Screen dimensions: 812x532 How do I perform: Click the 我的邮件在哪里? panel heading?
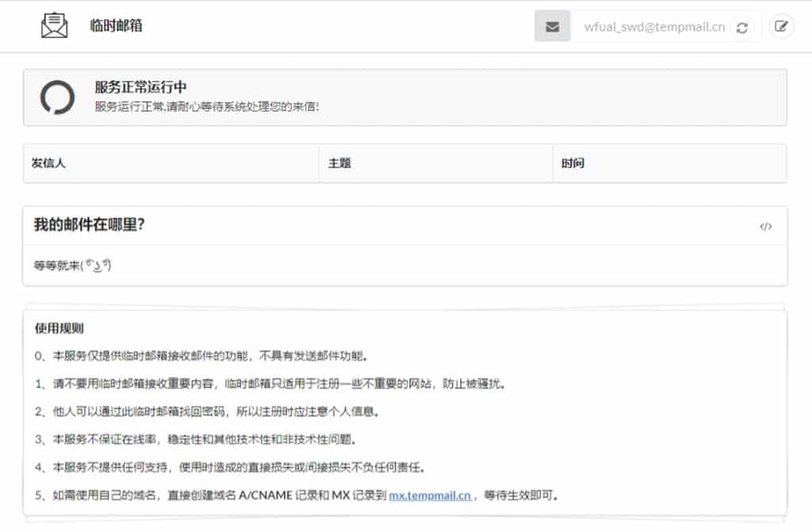click(89, 225)
